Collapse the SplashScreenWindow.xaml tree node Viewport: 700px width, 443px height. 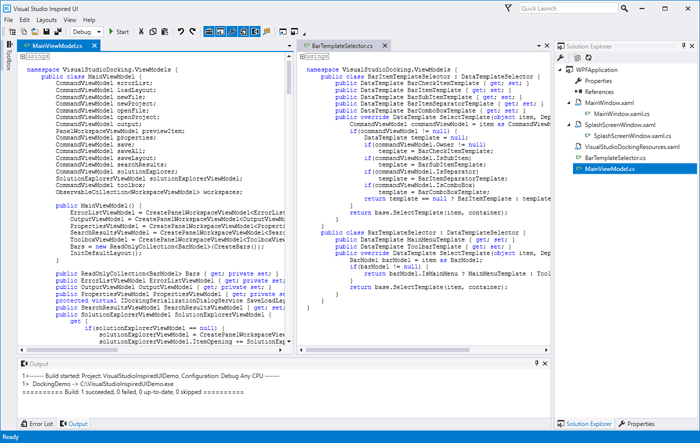571,125
